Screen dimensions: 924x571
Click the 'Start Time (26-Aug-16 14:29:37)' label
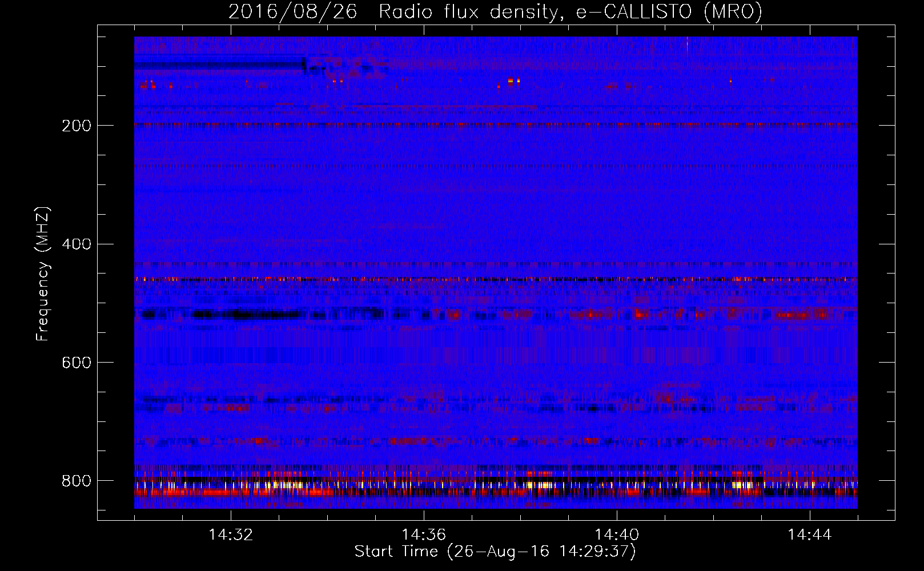[x=495, y=552]
